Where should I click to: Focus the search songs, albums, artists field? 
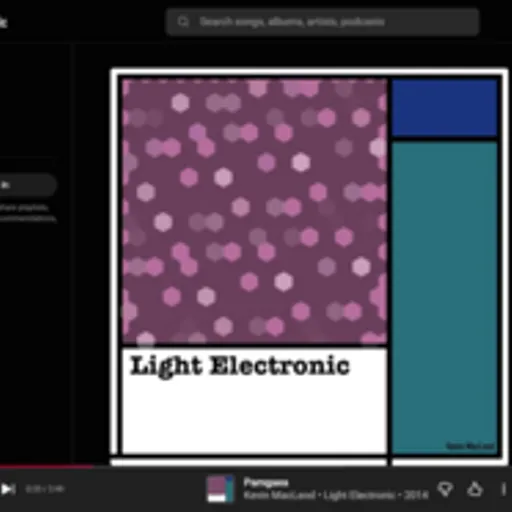tap(323, 22)
